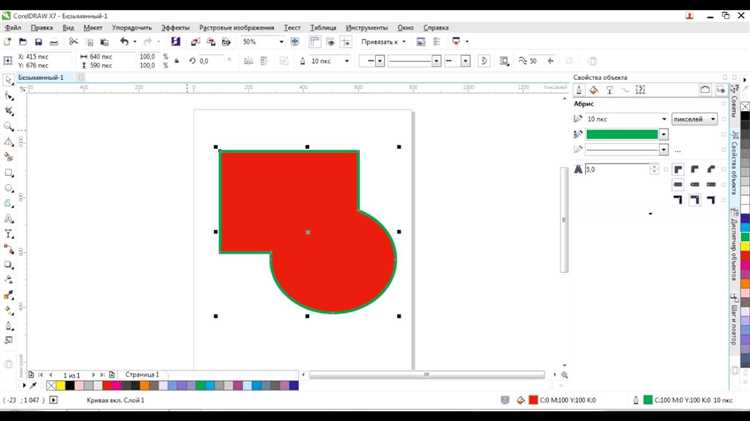This screenshot has width=750, height=421.
Task: Open the 50% zoom level dropdown
Action: [281, 42]
